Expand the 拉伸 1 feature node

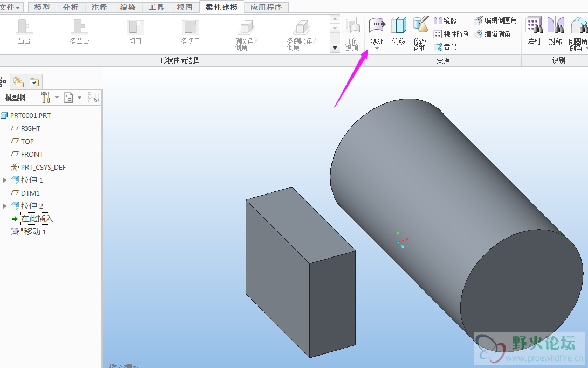(x=5, y=180)
